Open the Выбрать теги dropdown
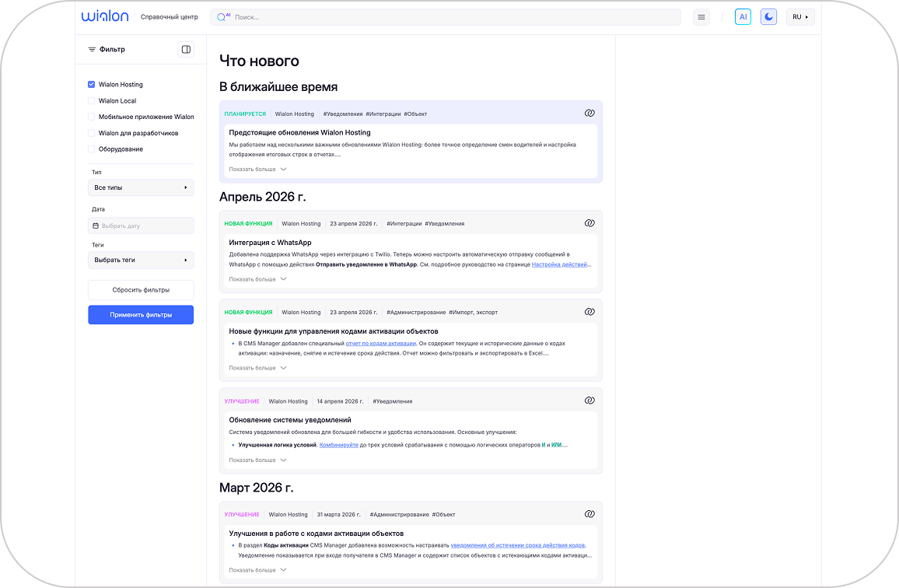 141,260
